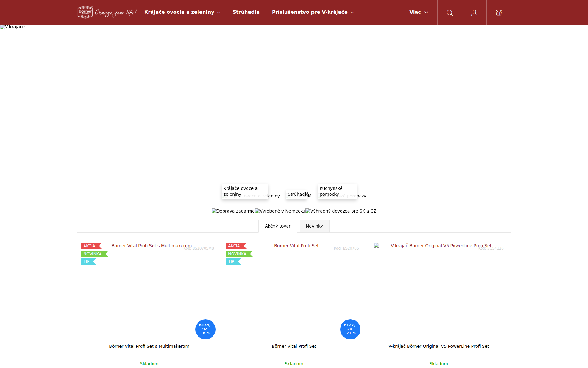Open Strúhadlá menu item in header
The width and height of the screenshot is (588, 368).
[246, 12]
